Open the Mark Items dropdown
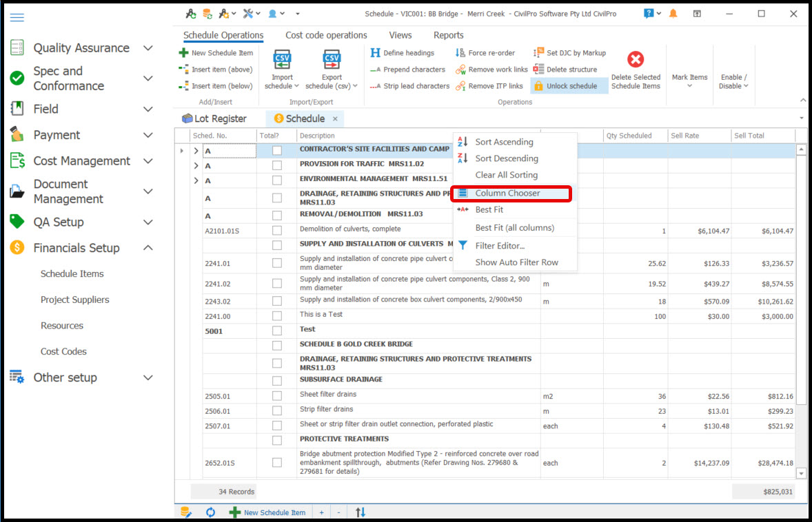Screen dimensions: 812x522 pos(689,81)
